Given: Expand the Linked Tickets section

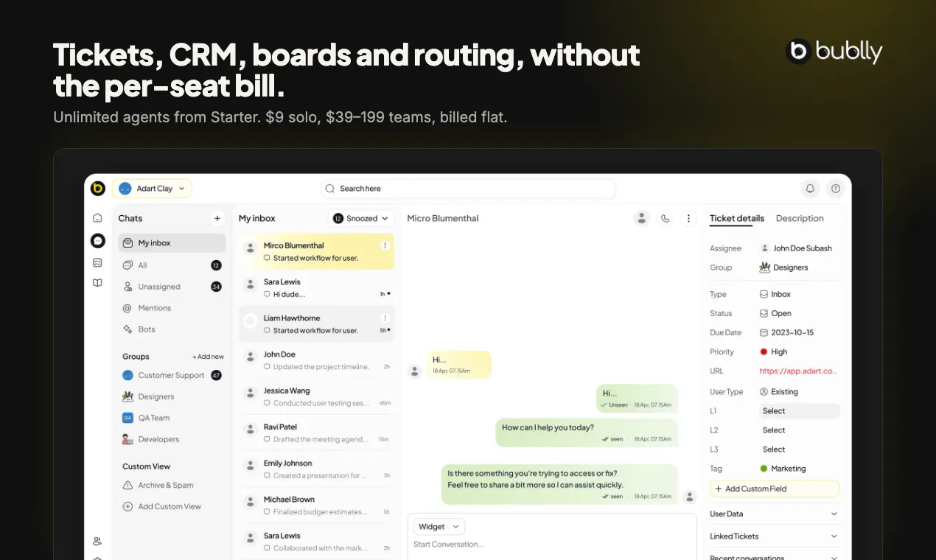Looking at the screenshot, I should point(774,536).
